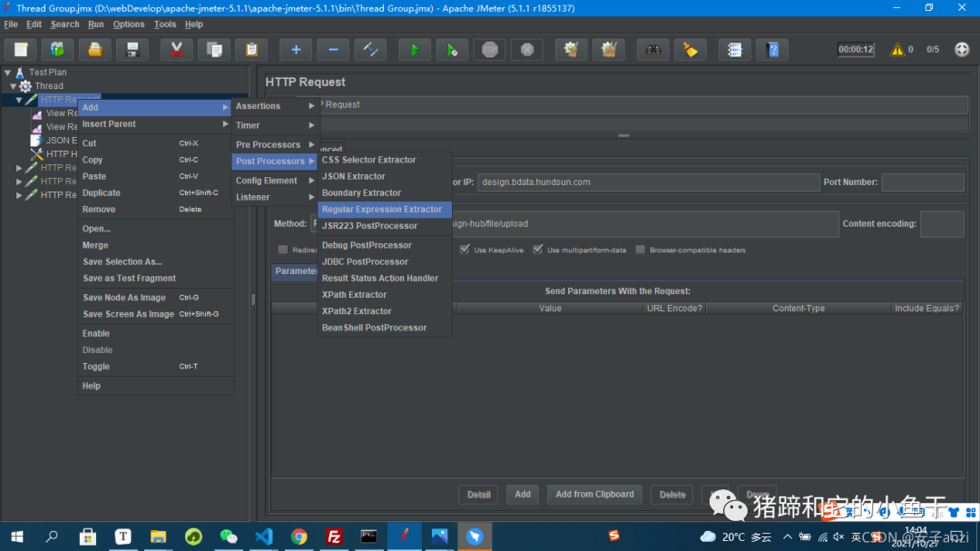This screenshot has height=551, width=980.
Task: Toggle Use KeepAlive checkbox
Action: pyautogui.click(x=465, y=250)
